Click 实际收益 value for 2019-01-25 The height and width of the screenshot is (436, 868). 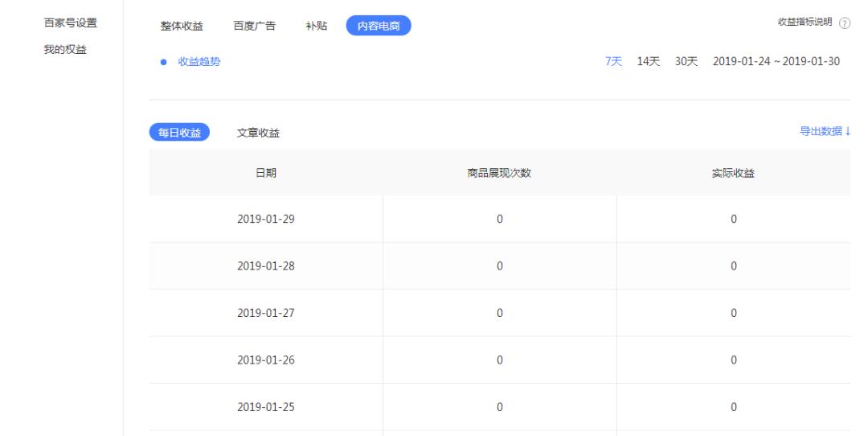tap(734, 407)
